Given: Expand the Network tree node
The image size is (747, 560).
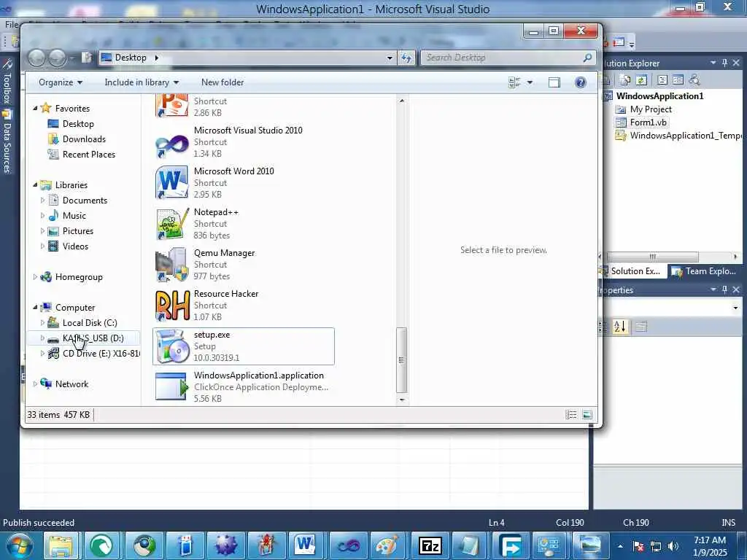Looking at the screenshot, I should coord(35,384).
